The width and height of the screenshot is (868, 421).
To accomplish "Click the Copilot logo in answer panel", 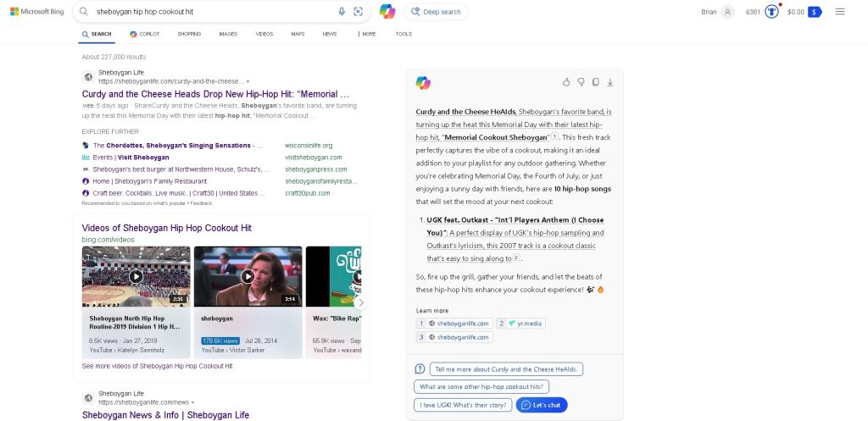I will (423, 83).
